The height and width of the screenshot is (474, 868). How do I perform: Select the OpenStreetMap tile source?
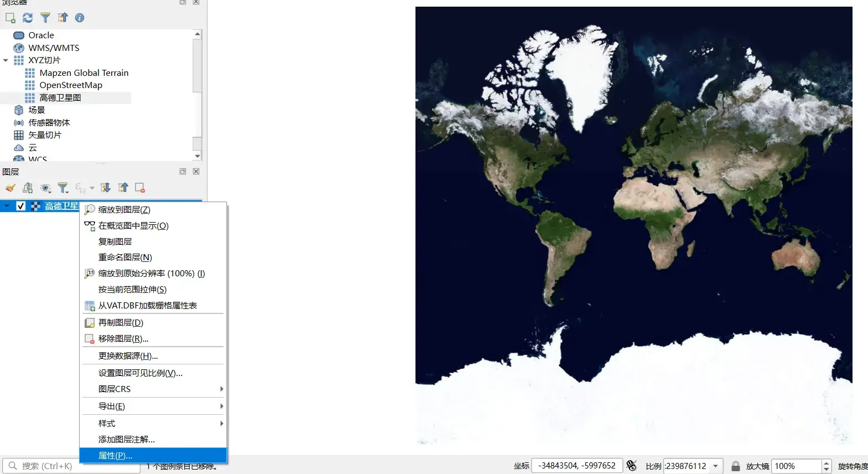pos(71,85)
